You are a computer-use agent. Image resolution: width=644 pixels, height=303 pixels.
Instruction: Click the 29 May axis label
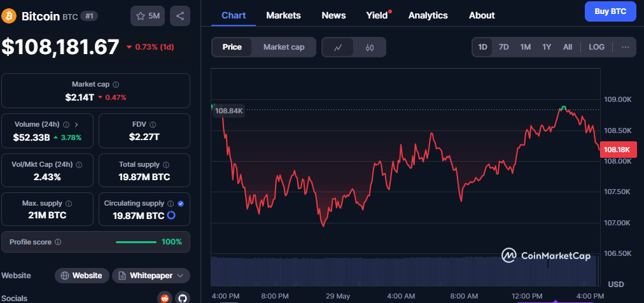point(338,296)
